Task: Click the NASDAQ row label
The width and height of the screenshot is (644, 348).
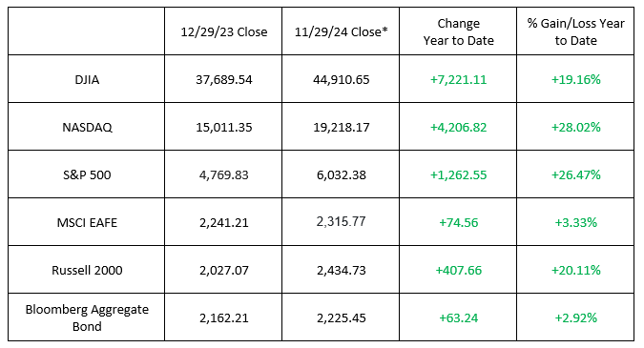Action: (x=87, y=127)
